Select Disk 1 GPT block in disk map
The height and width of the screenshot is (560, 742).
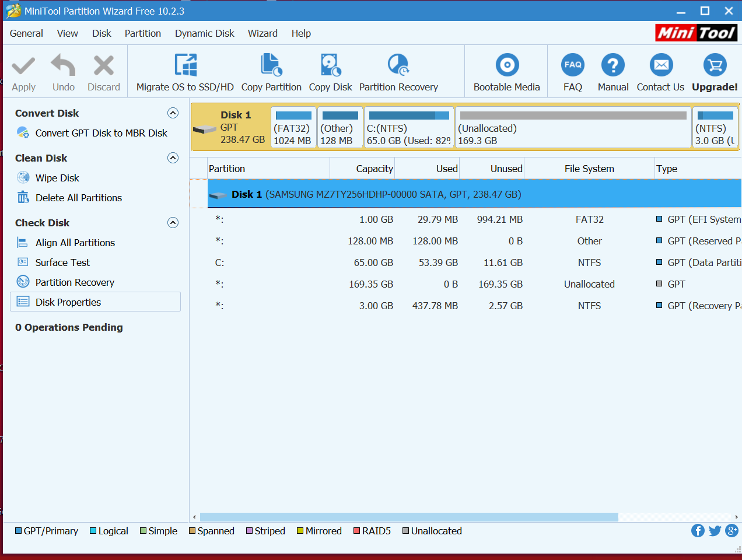tap(231, 127)
